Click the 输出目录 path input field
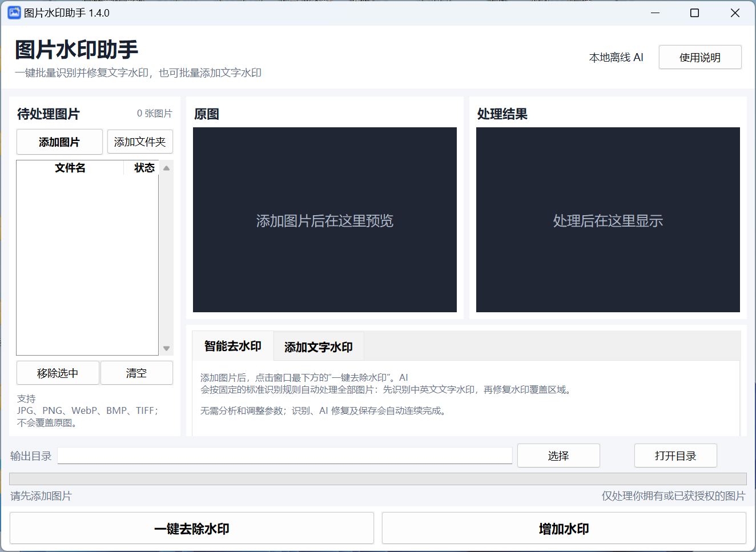Screen dimensions: 756x552 285,456
